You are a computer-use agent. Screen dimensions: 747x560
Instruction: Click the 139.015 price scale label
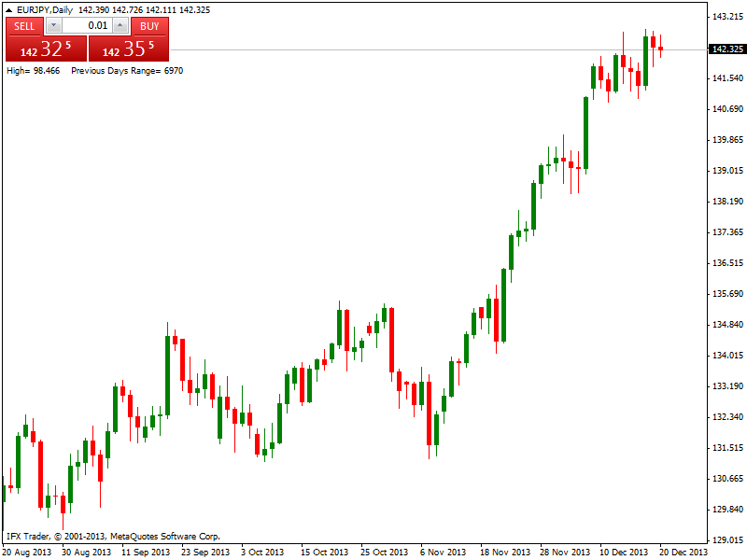click(x=728, y=171)
